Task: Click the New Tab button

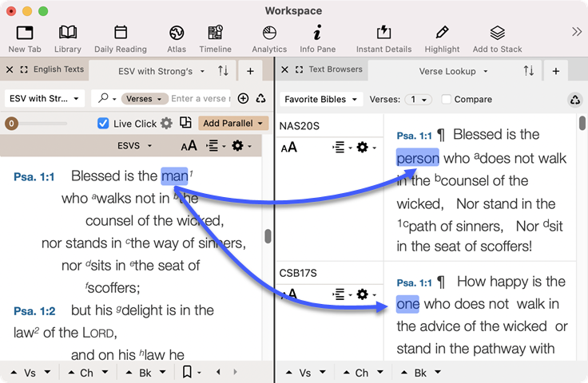Action: pos(25,38)
